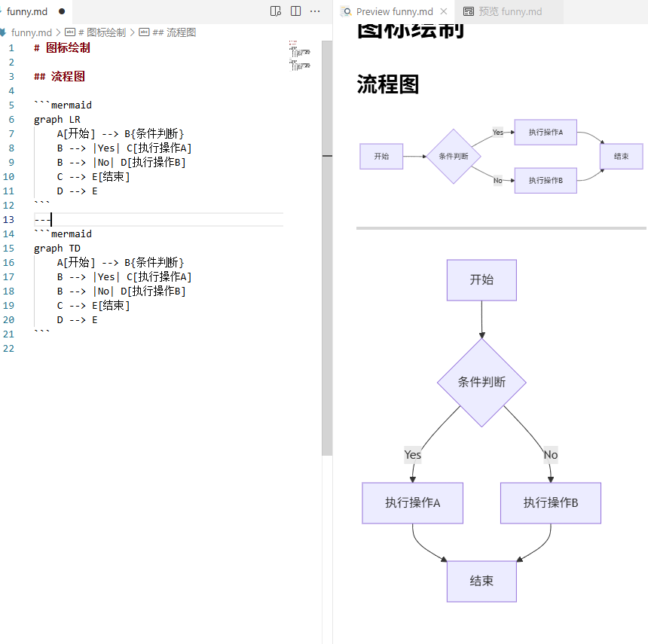Image resolution: width=648 pixels, height=644 pixels.
Task: Open the ## 流程图 breadcrumb dropdown
Action: (174, 32)
